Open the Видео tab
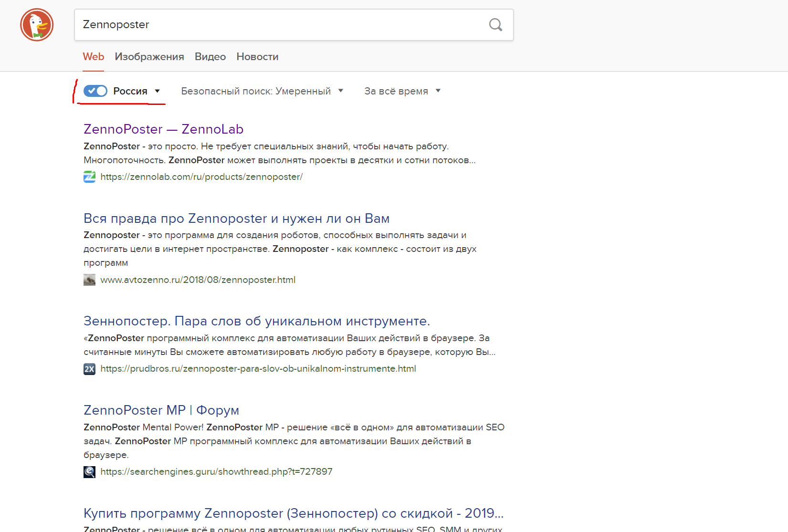The image size is (788, 532). [210, 57]
